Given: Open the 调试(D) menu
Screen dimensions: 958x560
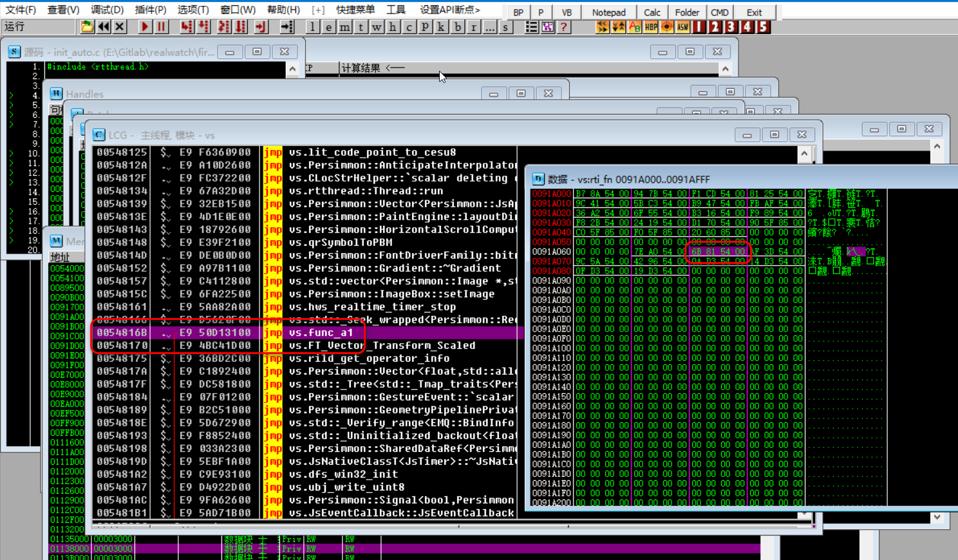Looking at the screenshot, I should 107,10.
